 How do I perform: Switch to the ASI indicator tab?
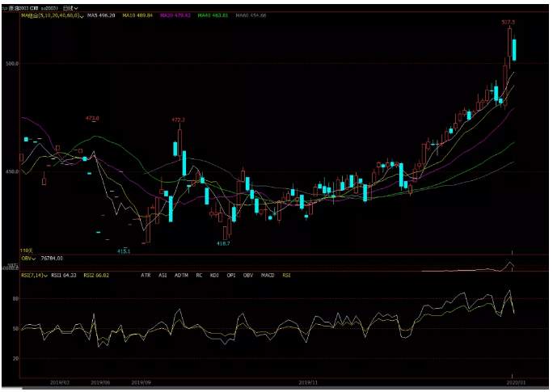coord(163,275)
